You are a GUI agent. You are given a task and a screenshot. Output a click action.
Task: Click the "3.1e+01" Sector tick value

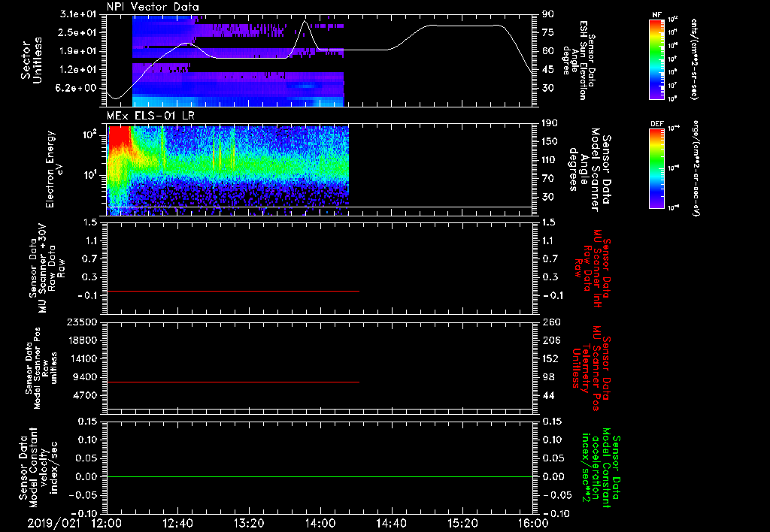[77, 14]
